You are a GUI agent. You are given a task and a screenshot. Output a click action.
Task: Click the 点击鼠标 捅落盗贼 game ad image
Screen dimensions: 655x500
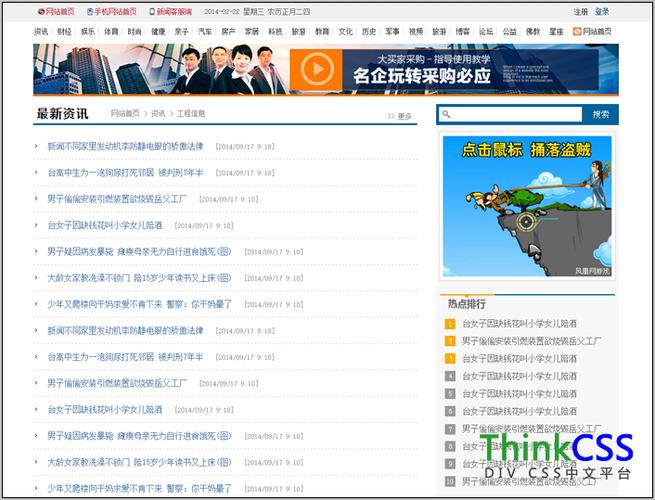click(527, 205)
